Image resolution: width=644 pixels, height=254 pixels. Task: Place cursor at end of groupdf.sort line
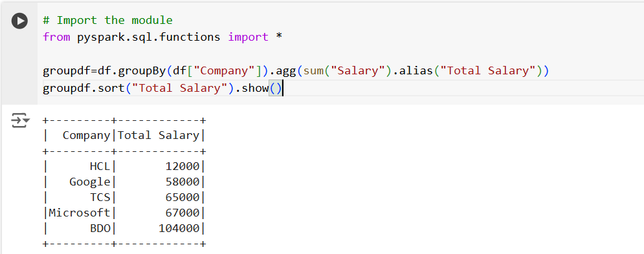pos(283,88)
